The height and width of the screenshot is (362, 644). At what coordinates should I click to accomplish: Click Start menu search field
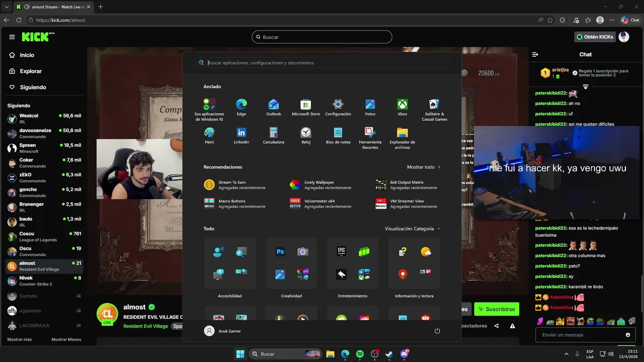click(322, 63)
